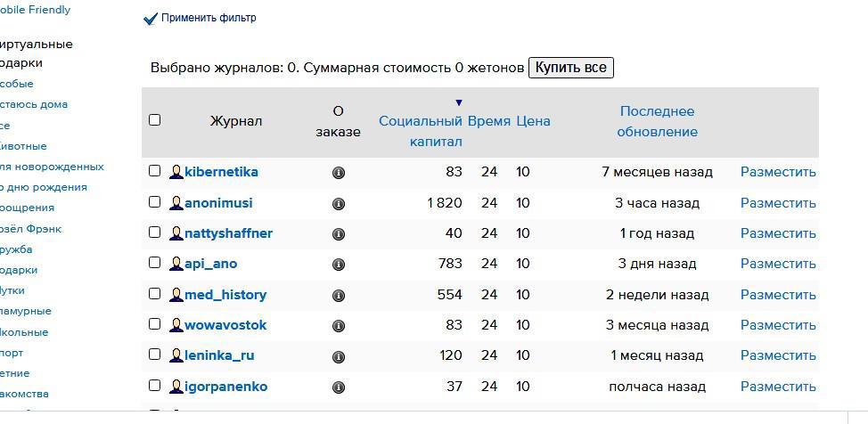Sort the table by Время

pos(489,121)
